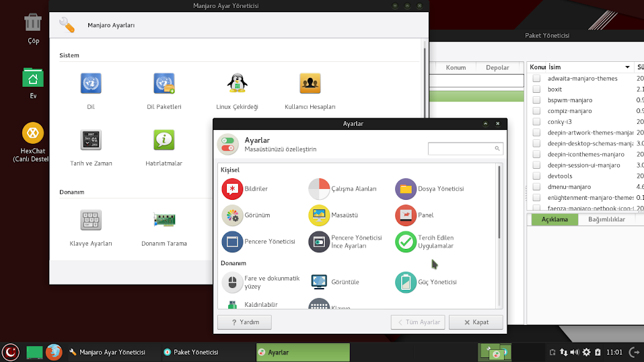
Task: Open the update notifier tray icon
Action: (x=587, y=352)
